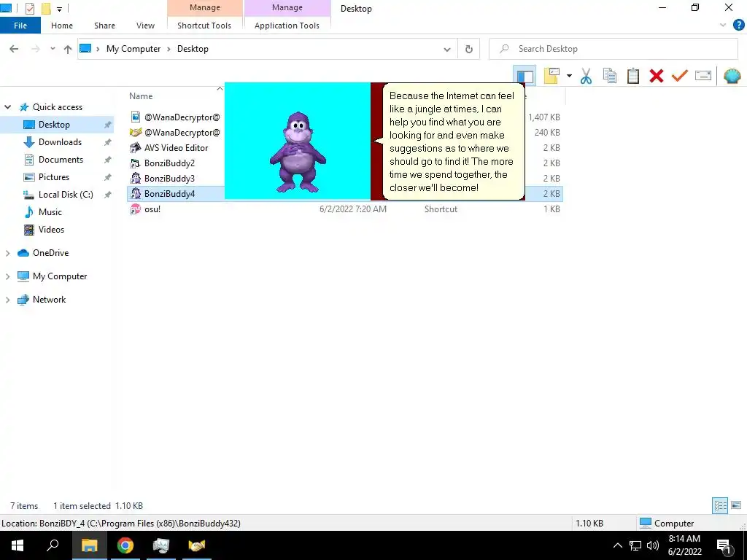Click the New Folder icon in title bar
The width and height of the screenshot is (747, 560).
tap(46, 9)
